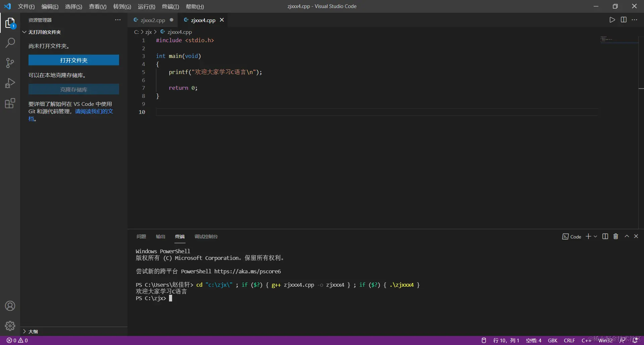Open the Run and Debug view
Viewport: 644px width, 345px height.
[10, 83]
